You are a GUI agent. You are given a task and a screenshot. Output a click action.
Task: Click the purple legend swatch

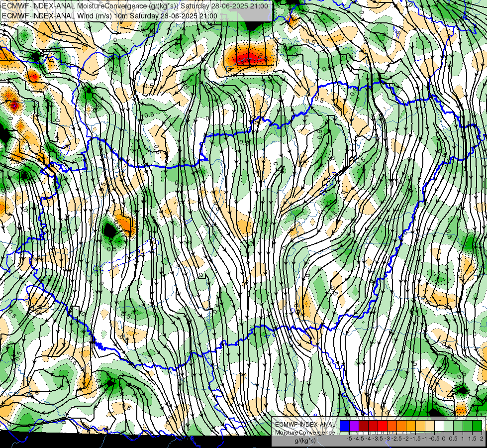click(354, 426)
